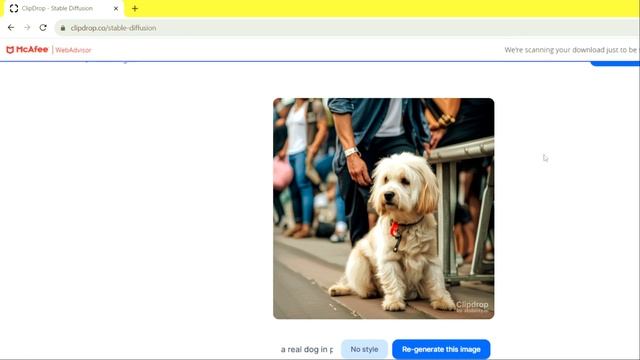The width and height of the screenshot is (640, 360).
Task: Click the browser forward arrow
Action: (x=27, y=28)
